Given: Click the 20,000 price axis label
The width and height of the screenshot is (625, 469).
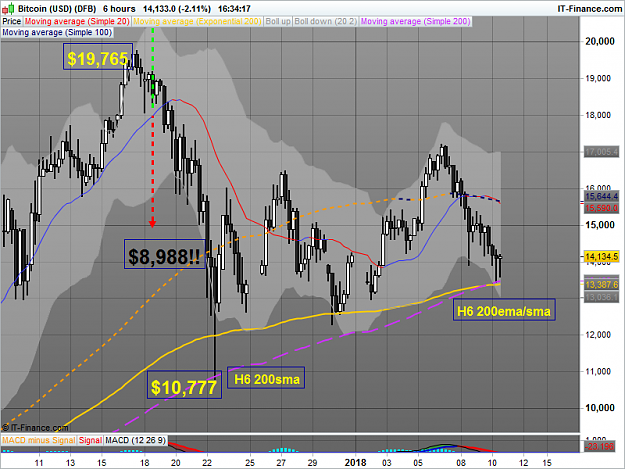Looking at the screenshot, I should point(599,41).
